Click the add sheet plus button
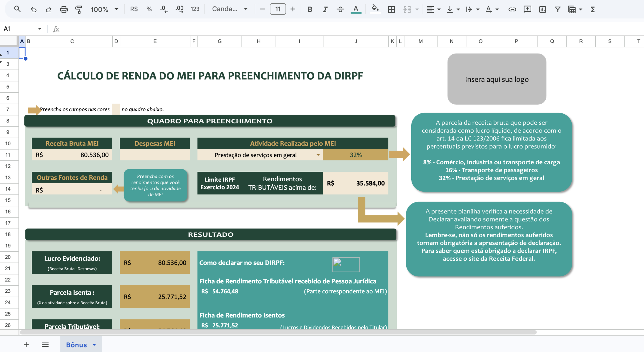The image size is (644, 352). click(26, 345)
